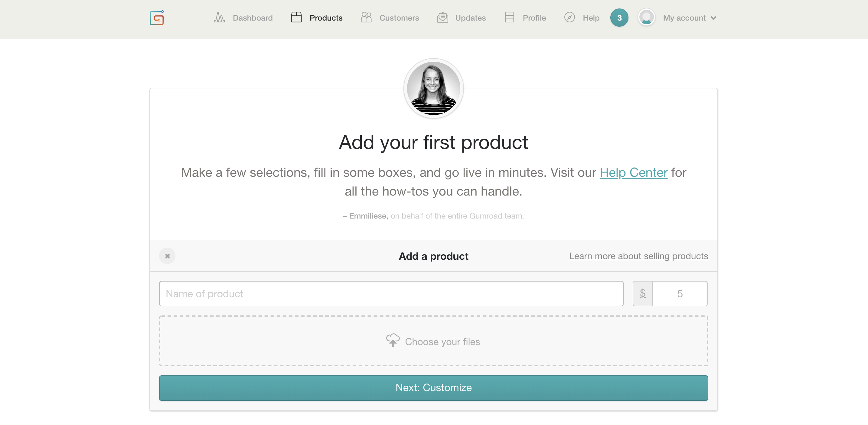Click the Help compass icon
The height and width of the screenshot is (425, 868).
569,17
